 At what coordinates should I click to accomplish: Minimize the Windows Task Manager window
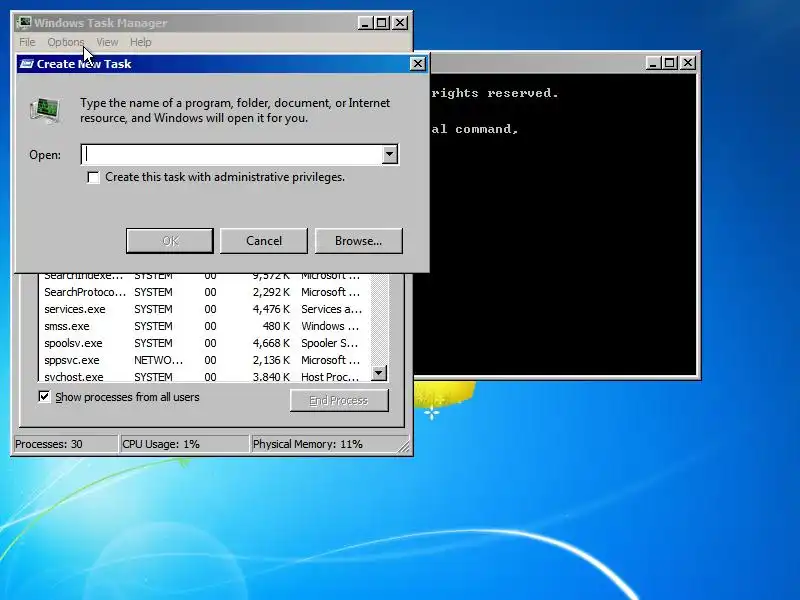pyautogui.click(x=365, y=22)
